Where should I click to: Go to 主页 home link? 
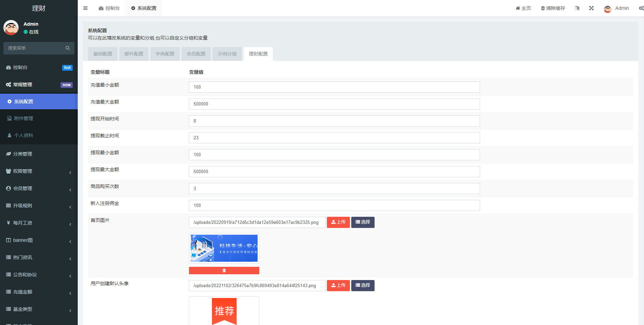pyautogui.click(x=523, y=8)
